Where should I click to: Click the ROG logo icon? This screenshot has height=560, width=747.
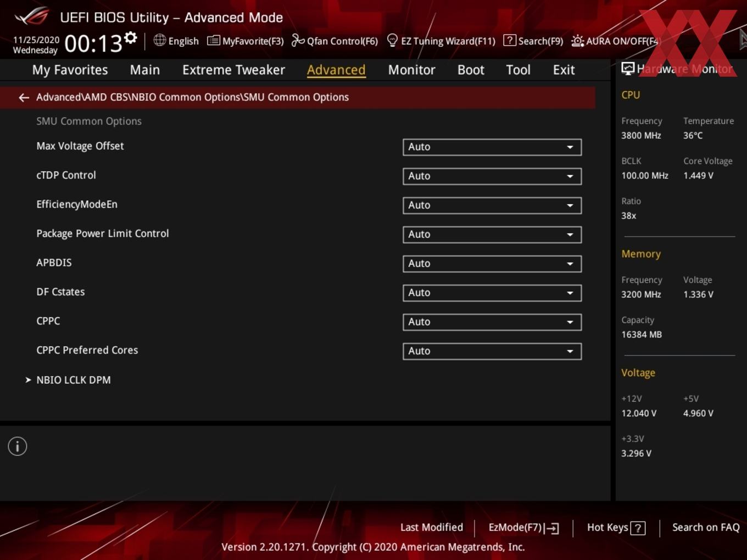[31, 16]
